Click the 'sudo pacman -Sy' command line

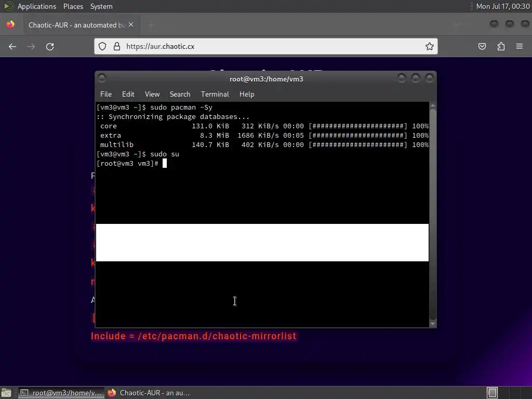154,107
